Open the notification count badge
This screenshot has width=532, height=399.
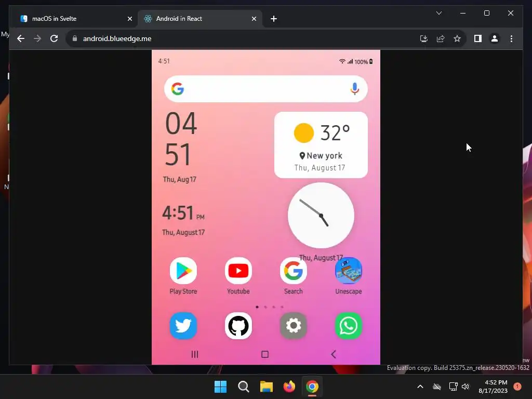pyautogui.click(x=517, y=387)
